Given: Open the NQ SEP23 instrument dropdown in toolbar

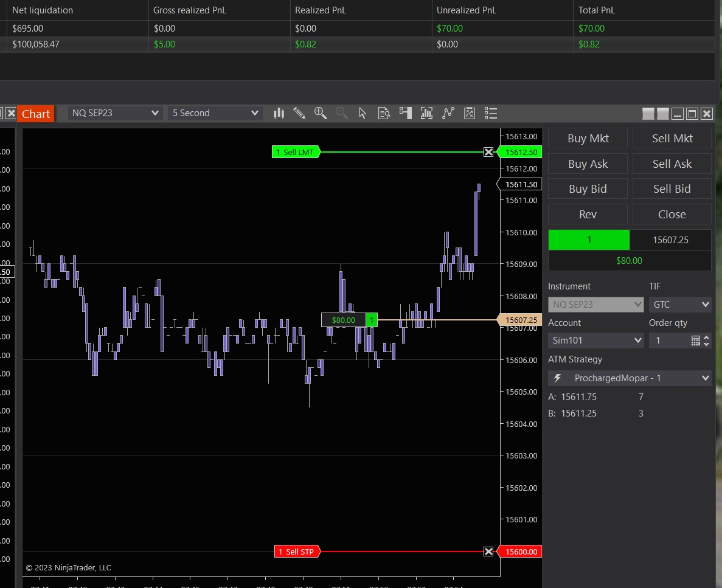Looking at the screenshot, I should [x=115, y=113].
